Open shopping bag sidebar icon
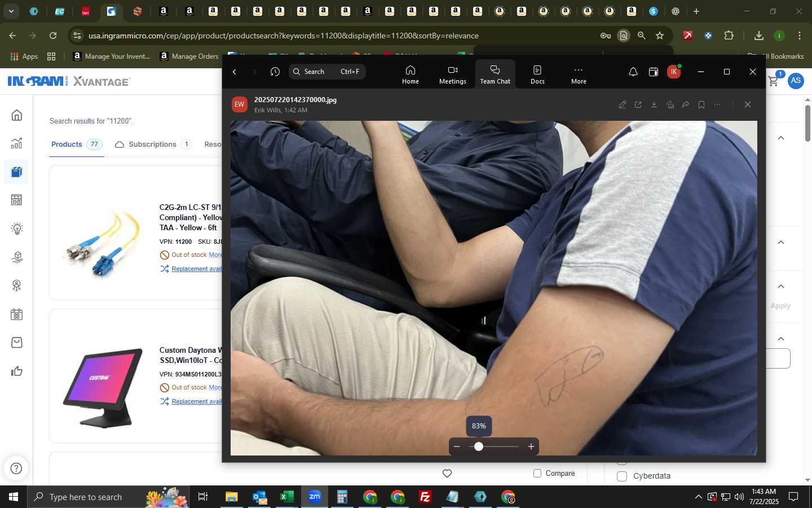812x508 pixels. 17,343
